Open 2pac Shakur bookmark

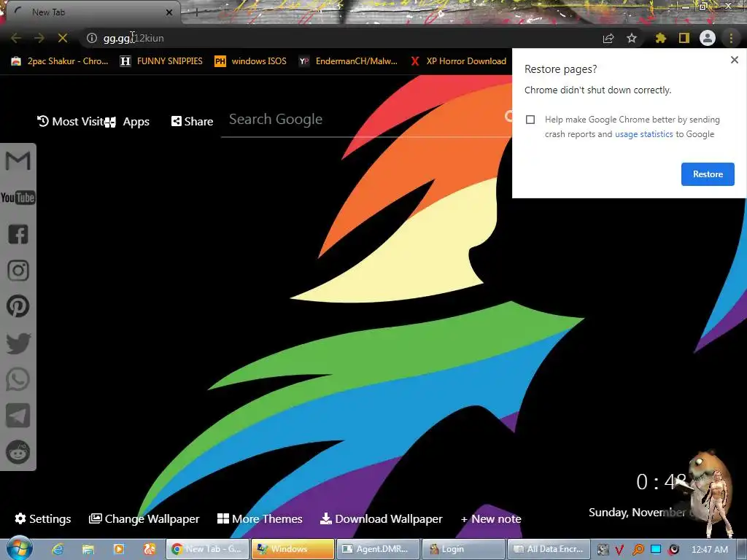coord(60,61)
